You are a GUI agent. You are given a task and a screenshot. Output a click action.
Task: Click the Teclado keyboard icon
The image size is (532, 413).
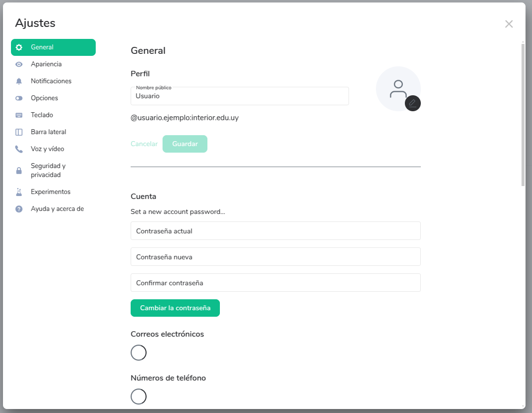[19, 115]
